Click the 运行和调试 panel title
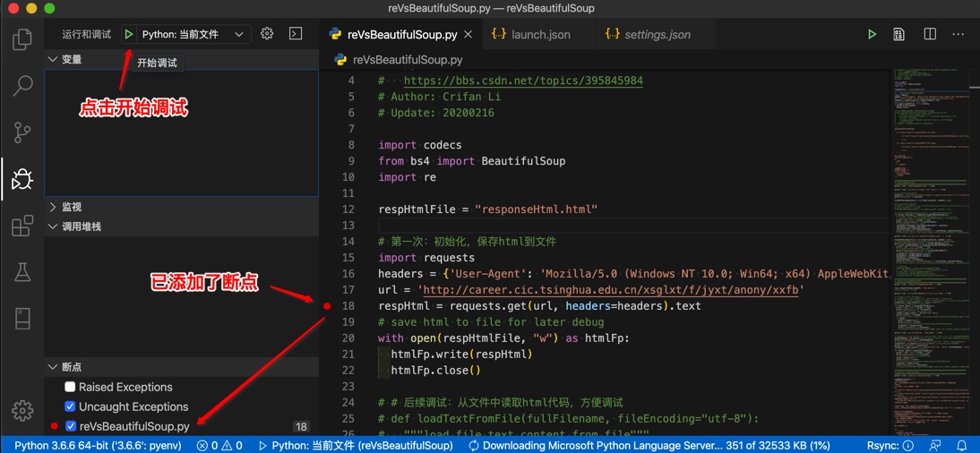980x453 pixels. pyautogui.click(x=87, y=34)
